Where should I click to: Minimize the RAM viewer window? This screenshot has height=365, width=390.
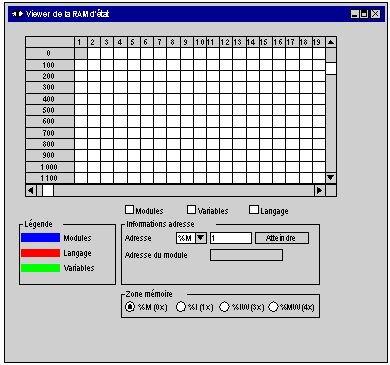[355, 14]
